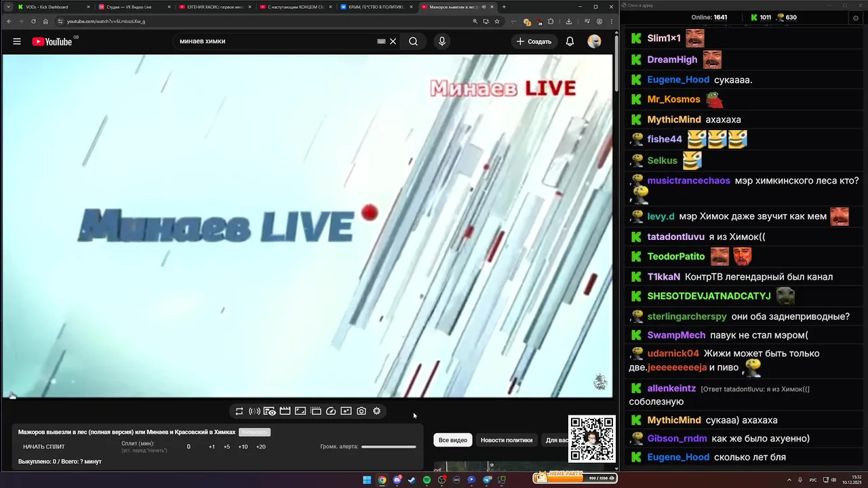The width and height of the screenshot is (868, 488).
Task: Open the browser downloads icon
Action: click(x=569, y=21)
